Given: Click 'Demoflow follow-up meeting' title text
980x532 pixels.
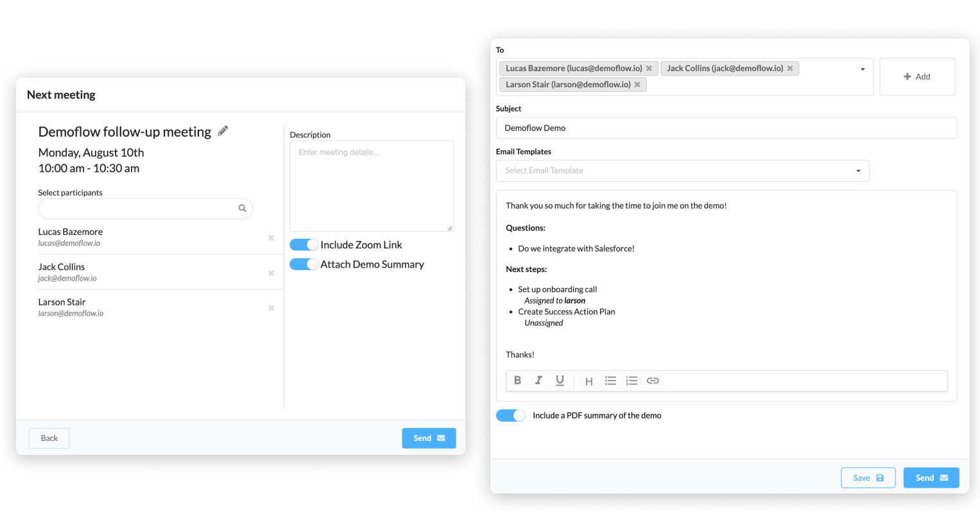Looking at the screenshot, I should [x=125, y=132].
